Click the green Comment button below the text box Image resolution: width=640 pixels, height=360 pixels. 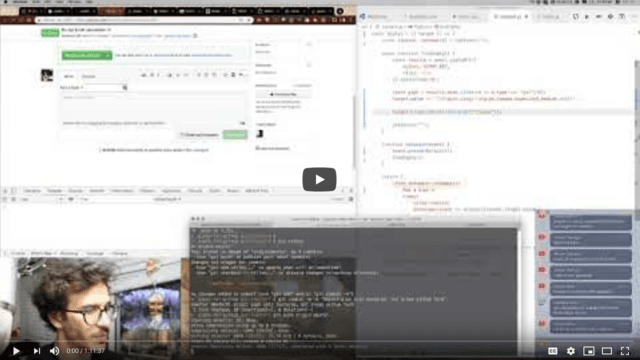pos(235,135)
